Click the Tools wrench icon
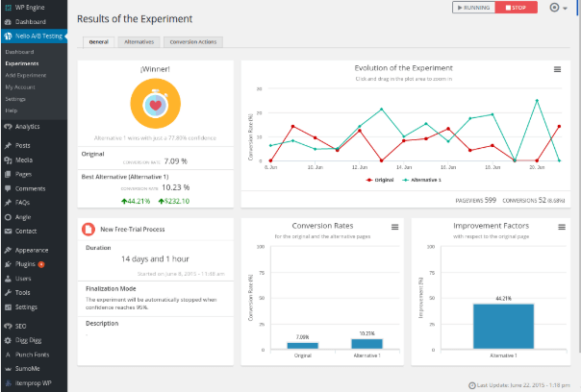The height and width of the screenshot is (392, 581). pos(8,293)
